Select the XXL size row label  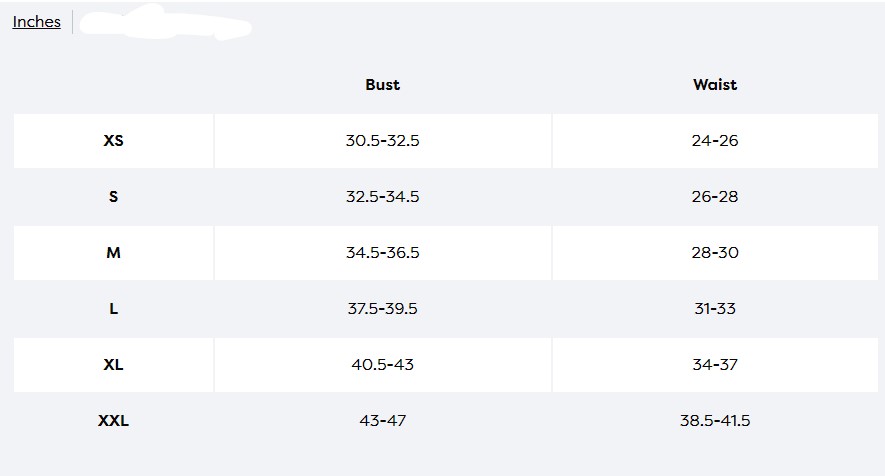point(113,421)
